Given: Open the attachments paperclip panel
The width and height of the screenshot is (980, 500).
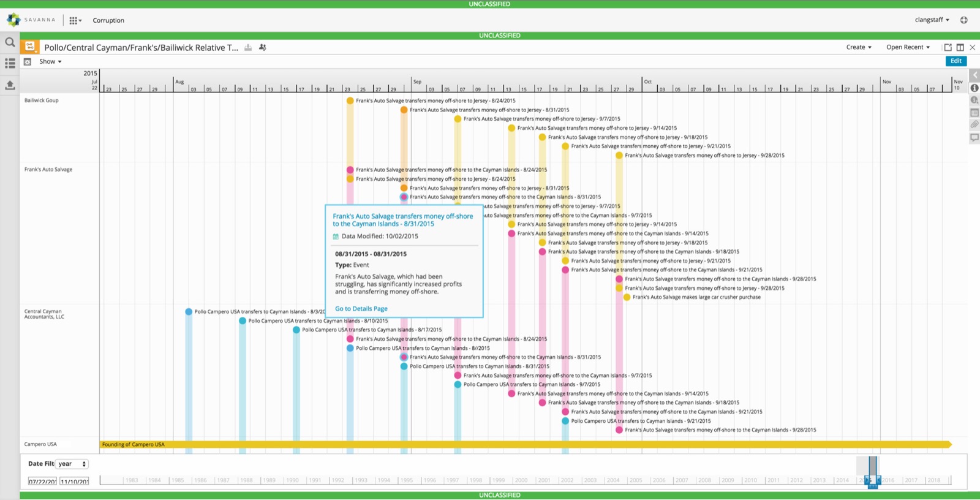Looking at the screenshot, I should coord(974,125).
